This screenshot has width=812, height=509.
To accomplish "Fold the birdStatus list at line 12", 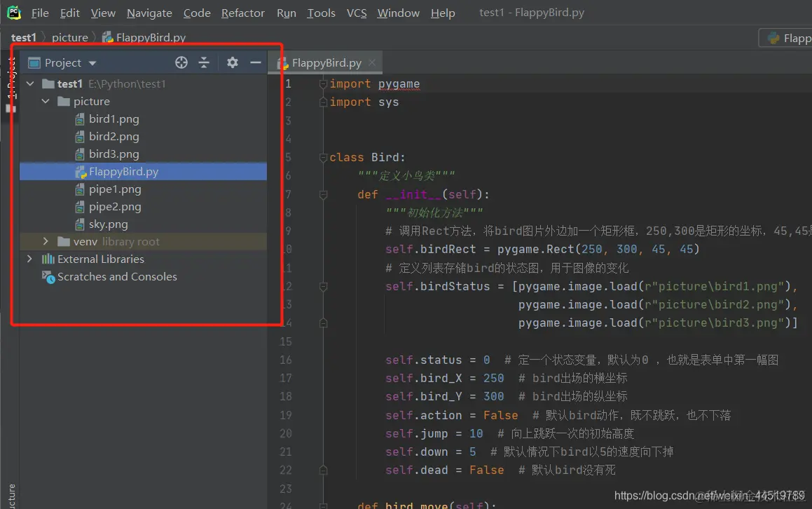I will [x=323, y=287].
